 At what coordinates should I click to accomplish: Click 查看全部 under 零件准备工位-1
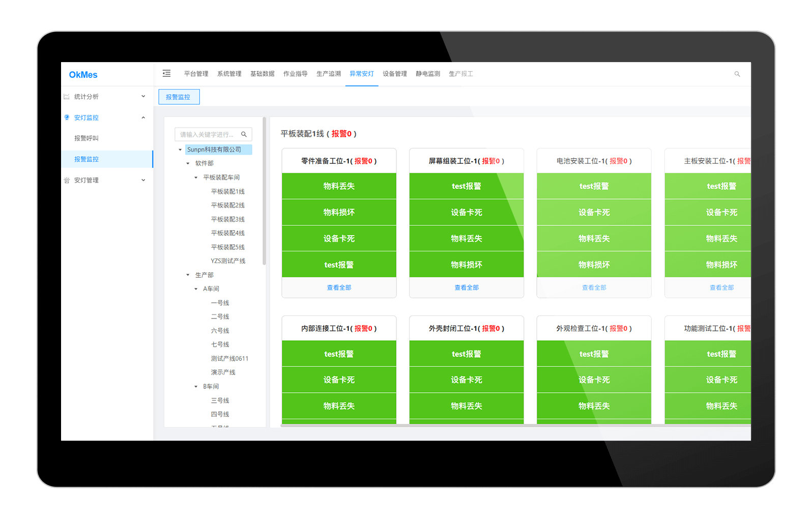click(339, 287)
